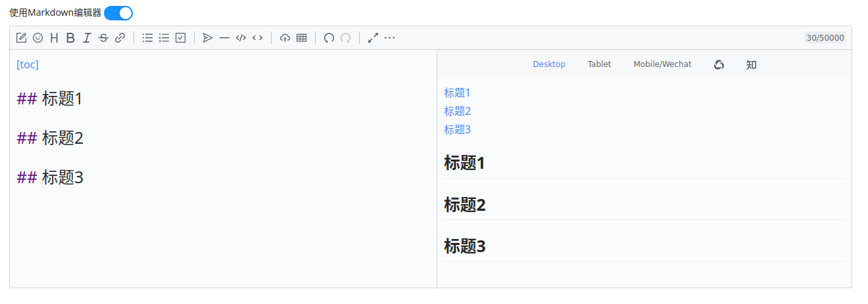Open the more options ellipsis menu
Image resolution: width=868 pixels, height=304 pixels.
coord(389,38)
